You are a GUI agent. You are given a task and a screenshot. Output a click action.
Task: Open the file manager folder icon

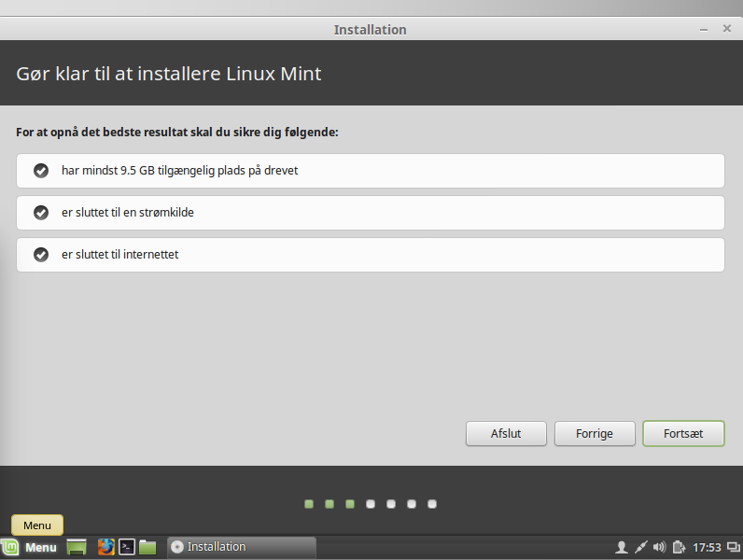pyautogui.click(x=147, y=547)
